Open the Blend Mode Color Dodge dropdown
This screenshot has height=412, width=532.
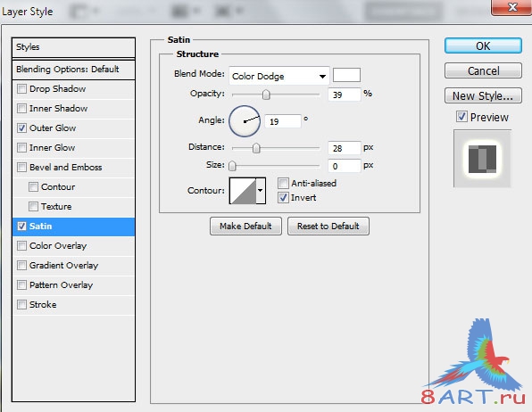pos(278,76)
